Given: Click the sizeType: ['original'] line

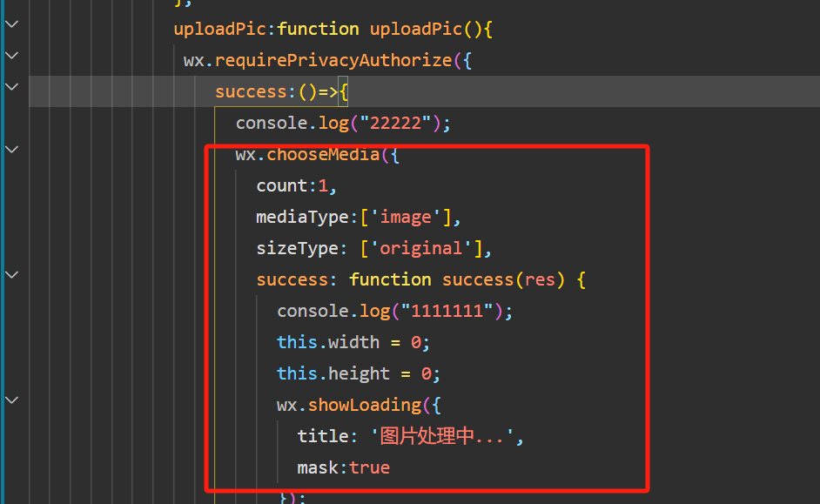Looking at the screenshot, I should [x=374, y=248].
